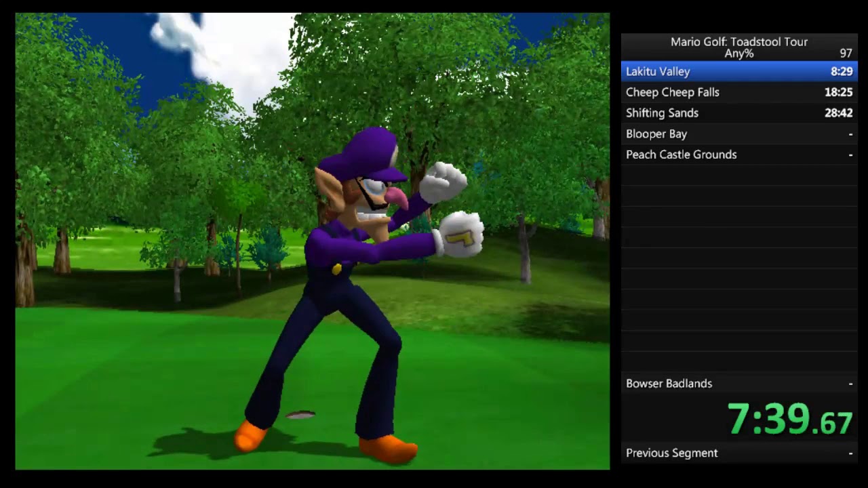Click the main timer 7:39.67
The width and height of the screenshot is (868, 488).
(790, 419)
